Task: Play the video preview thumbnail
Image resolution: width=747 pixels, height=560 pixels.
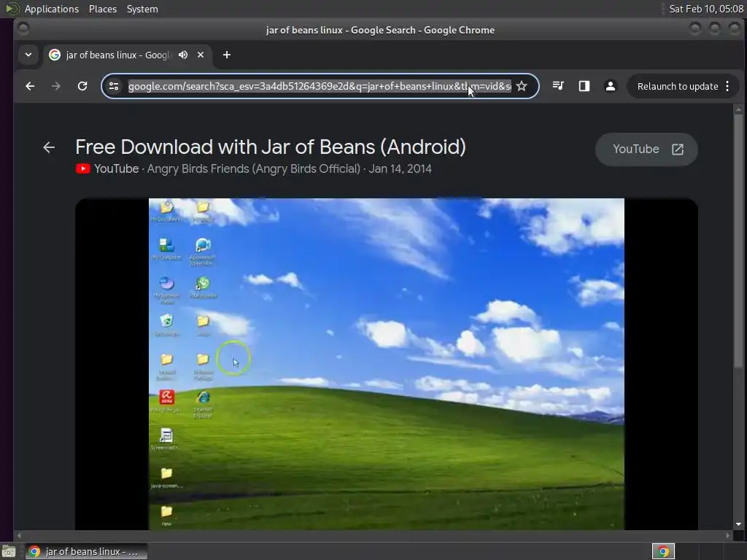Action: [387, 363]
